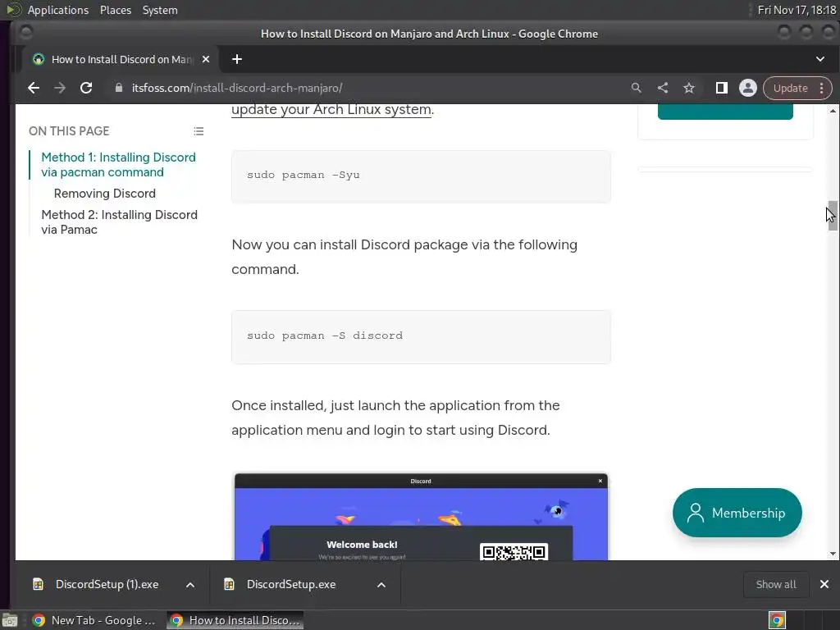Click the scrollbar up arrow
The image size is (840, 630).
tap(833, 111)
